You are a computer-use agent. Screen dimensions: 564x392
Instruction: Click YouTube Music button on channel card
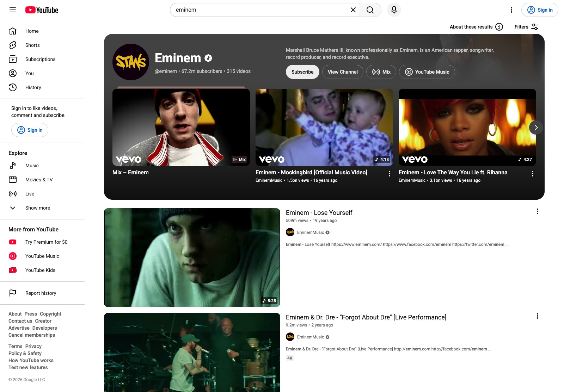(x=427, y=72)
